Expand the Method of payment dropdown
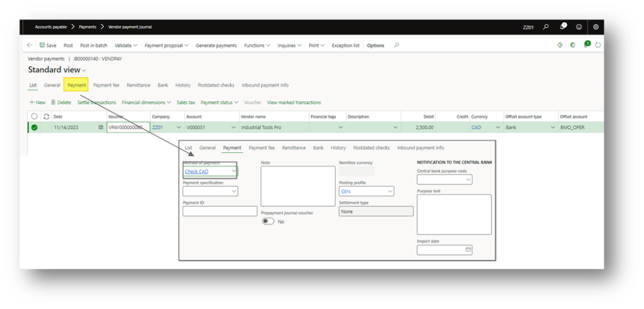This screenshot has height=309, width=644. click(x=234, y=171)
